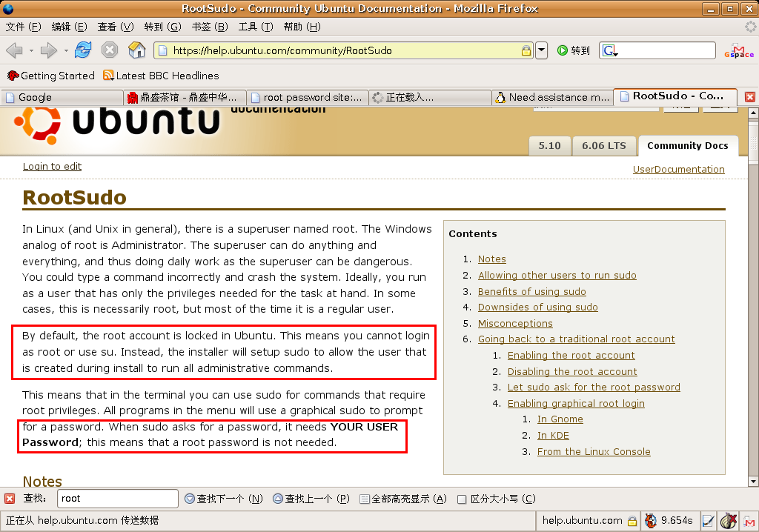Open the 转到 (G) menu
759x532 pixels.
[162, 27]
